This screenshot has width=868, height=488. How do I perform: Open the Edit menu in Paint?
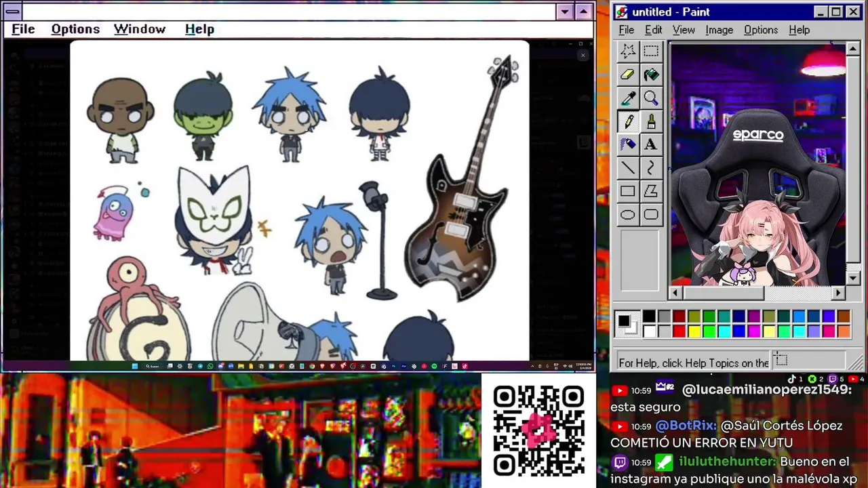click(653, 30)
